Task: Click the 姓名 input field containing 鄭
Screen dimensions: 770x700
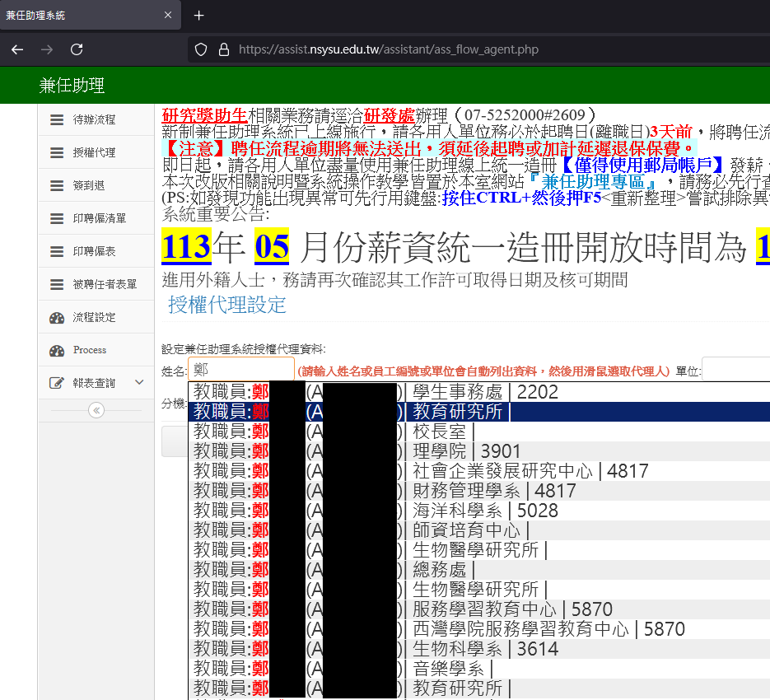Action: coord(241,370)
